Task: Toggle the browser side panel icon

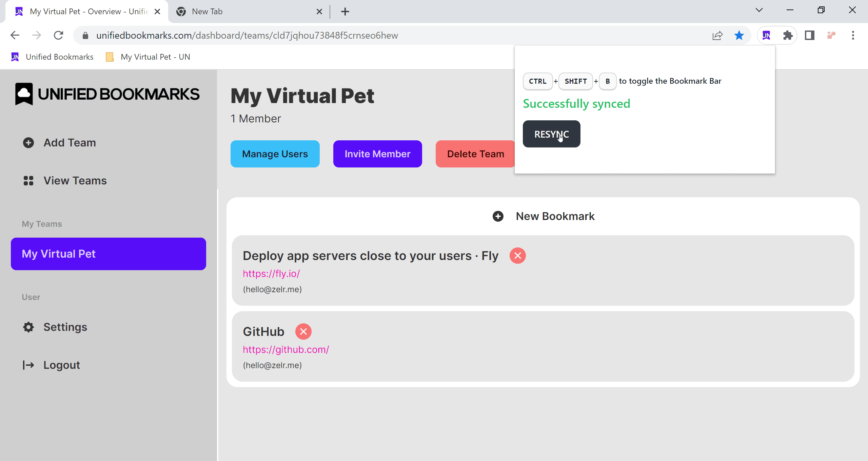Action: pyautogui.click(x=809, y=35)
